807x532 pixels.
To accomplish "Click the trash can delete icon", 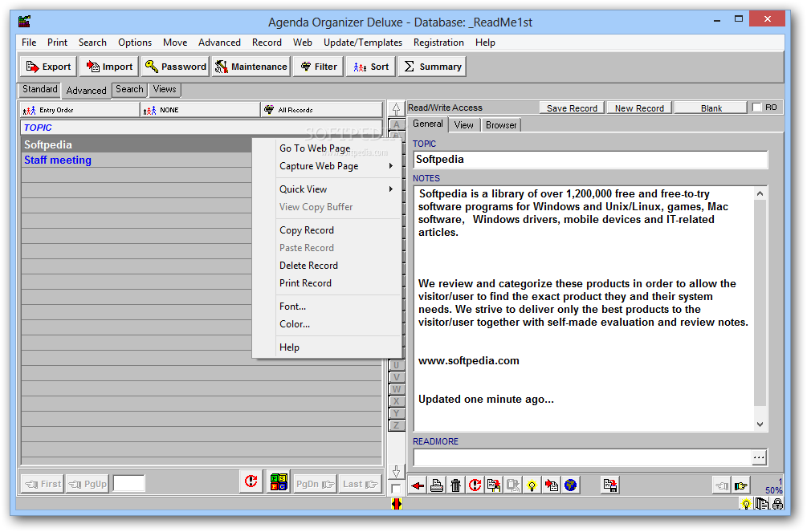I will click(x=455, y=485).
